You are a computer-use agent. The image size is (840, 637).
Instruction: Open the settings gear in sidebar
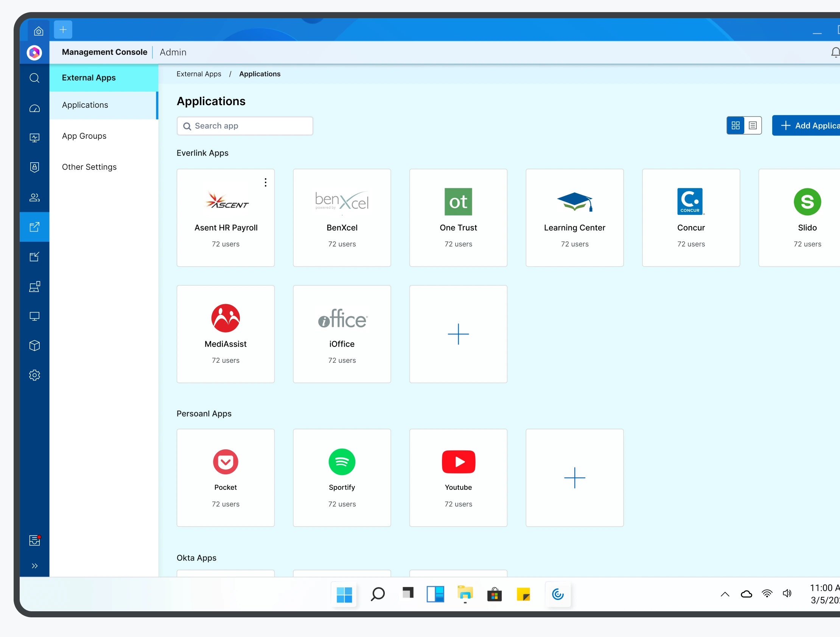34,376
